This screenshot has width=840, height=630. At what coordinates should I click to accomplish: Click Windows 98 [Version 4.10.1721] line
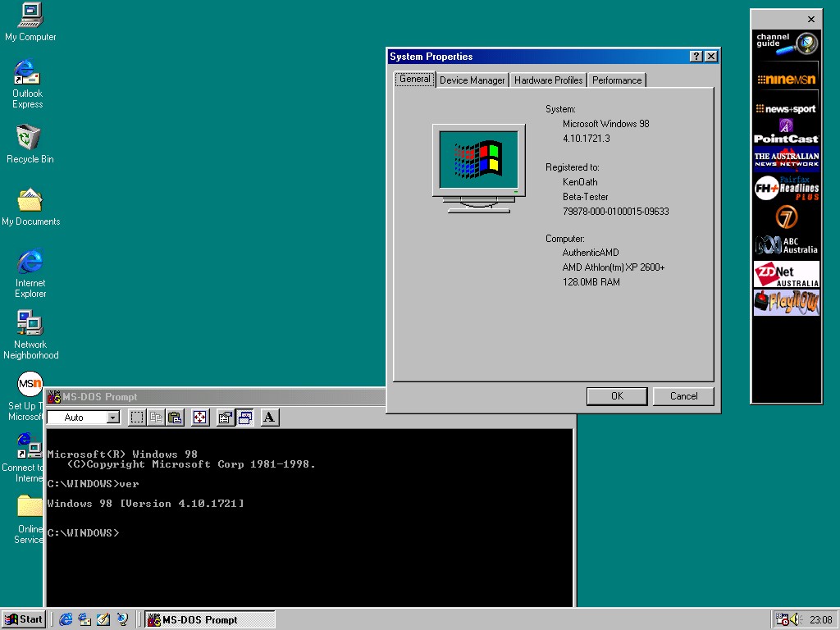(146, 504)
